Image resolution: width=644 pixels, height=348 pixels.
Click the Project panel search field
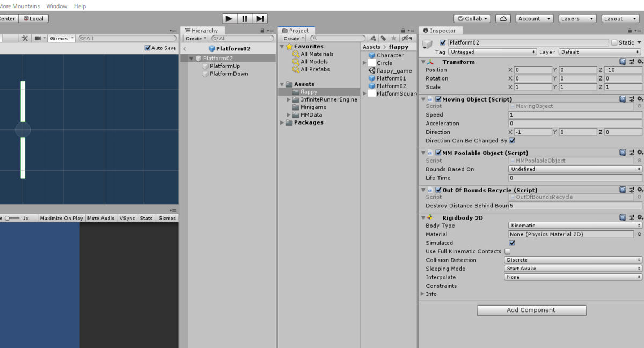tap(338, 38)
